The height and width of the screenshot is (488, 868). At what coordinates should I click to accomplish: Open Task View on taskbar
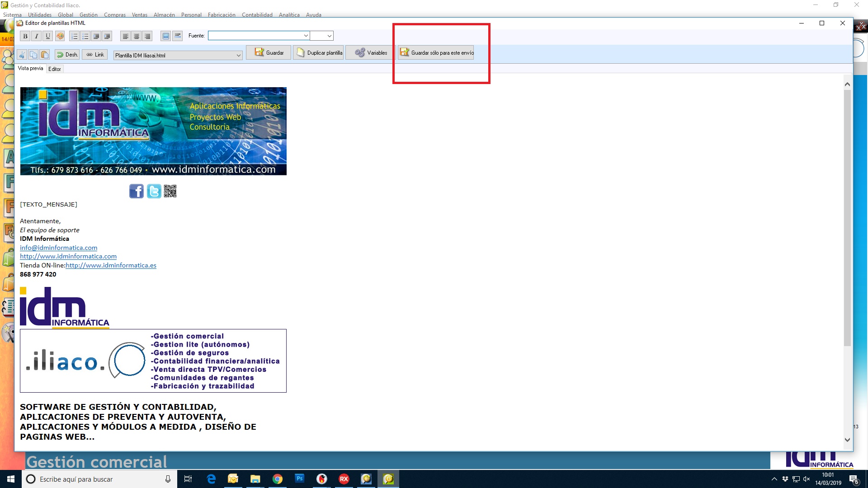click(x=188, y=479)
